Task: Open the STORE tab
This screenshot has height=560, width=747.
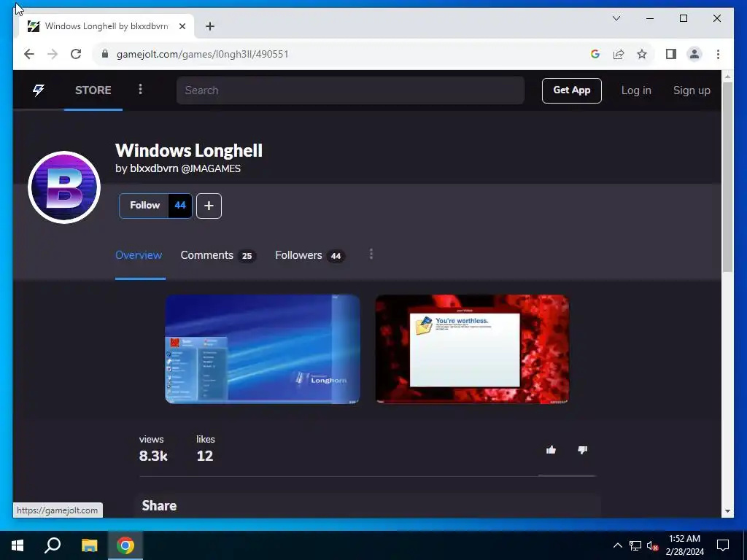Action: coord(93,90)
